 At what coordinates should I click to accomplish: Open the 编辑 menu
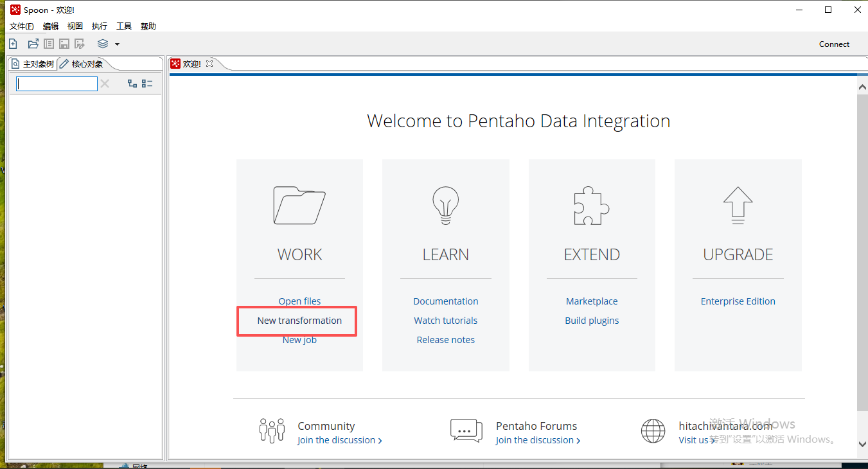point(51,26)
